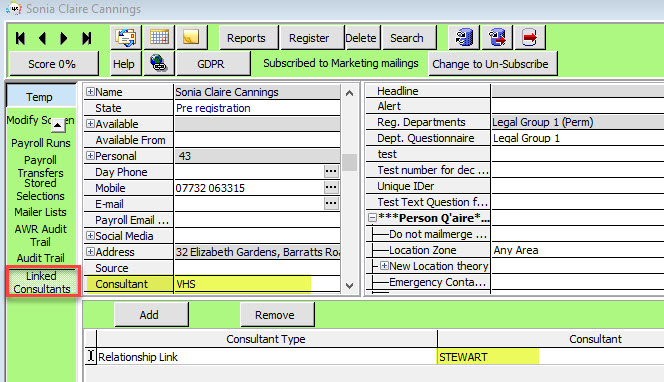The width and height of the screenshot is (664, 382).
Task: Click the Address value 32 Elizabeth Gardens
Action: 257,252
